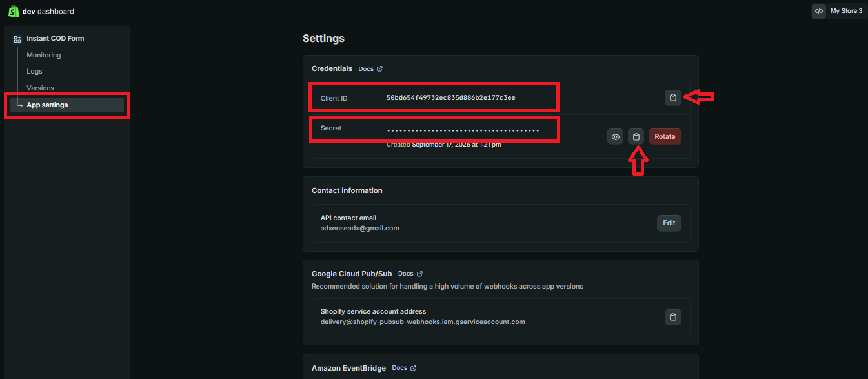Click the Contact information heading
868x379 pixels.
pyautogui.click(x=347, y=190)
